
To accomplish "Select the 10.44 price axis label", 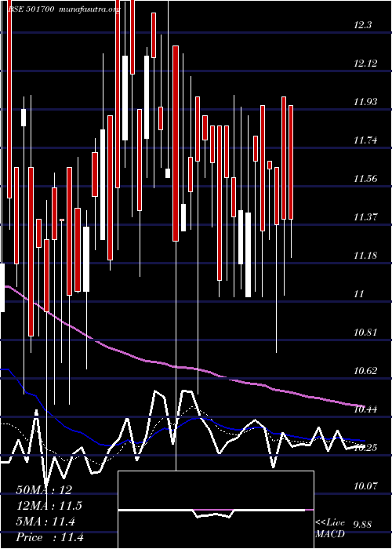I will tap(366, 409).
